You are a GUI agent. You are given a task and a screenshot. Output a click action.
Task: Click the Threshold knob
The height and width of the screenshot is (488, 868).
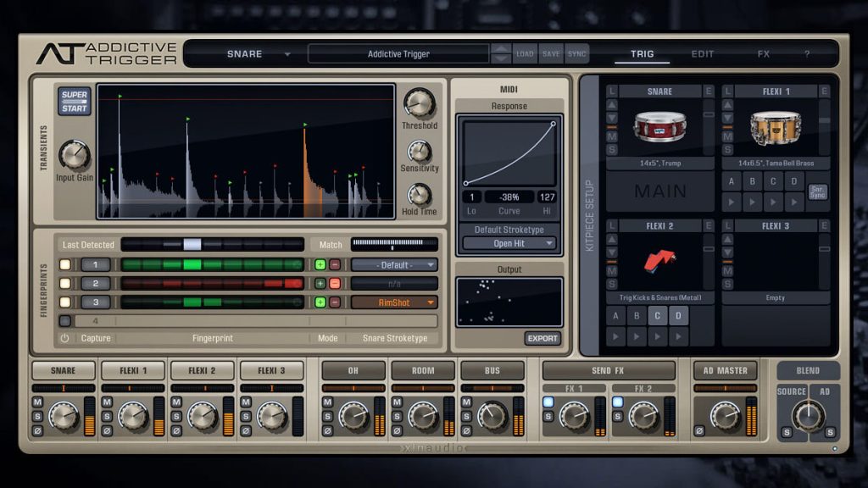(x=419, y=103)
